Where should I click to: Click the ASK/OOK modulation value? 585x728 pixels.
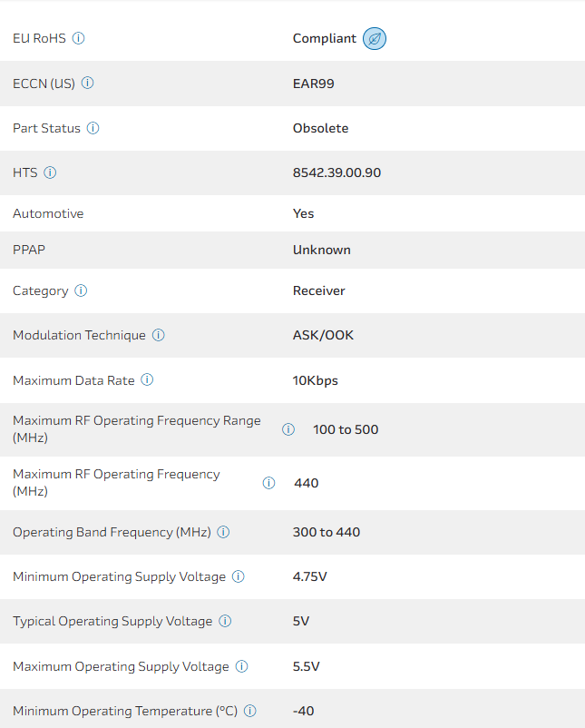click(x=323, y=335)
